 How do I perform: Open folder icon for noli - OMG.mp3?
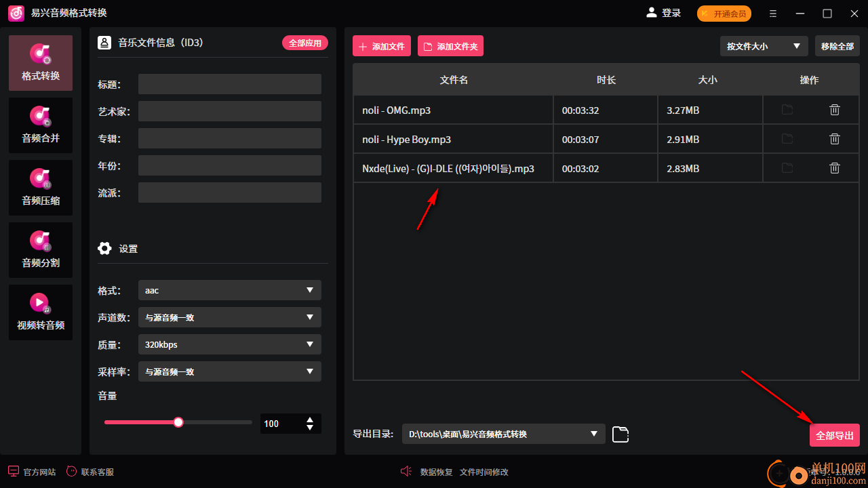pyautogui.click(x=787, y=110)
